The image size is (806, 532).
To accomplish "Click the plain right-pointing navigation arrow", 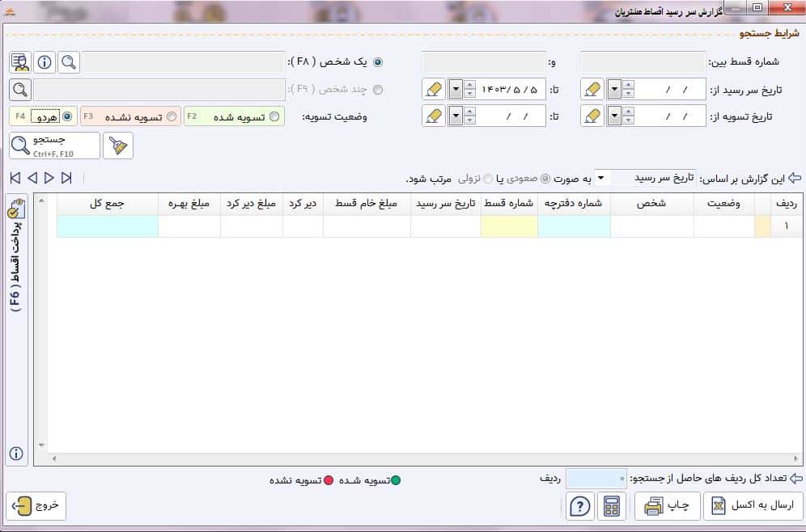I will pos(49,178).
